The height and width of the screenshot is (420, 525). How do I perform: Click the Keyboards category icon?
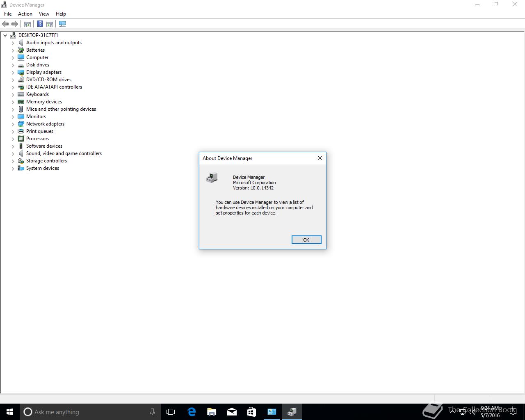coord(21,94)
